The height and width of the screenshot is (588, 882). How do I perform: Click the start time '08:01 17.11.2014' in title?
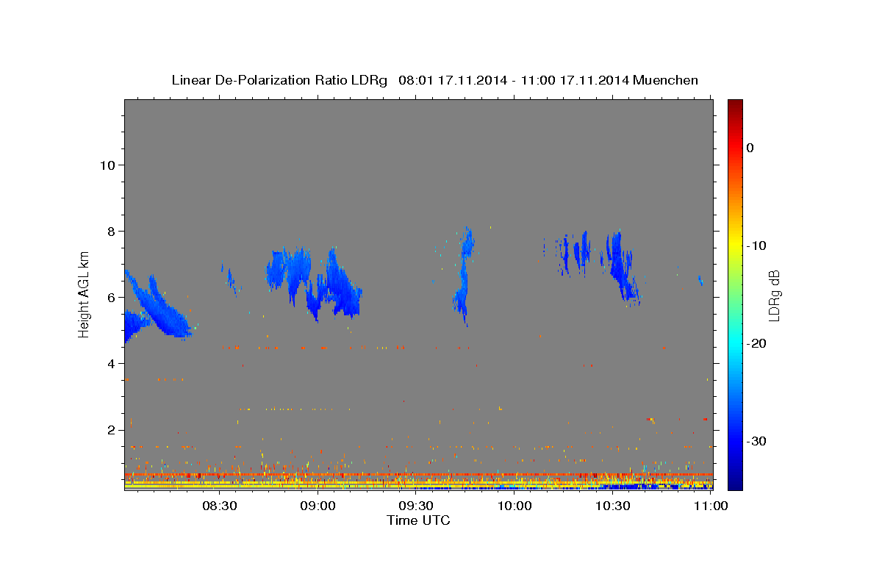(x=452, y=80)
